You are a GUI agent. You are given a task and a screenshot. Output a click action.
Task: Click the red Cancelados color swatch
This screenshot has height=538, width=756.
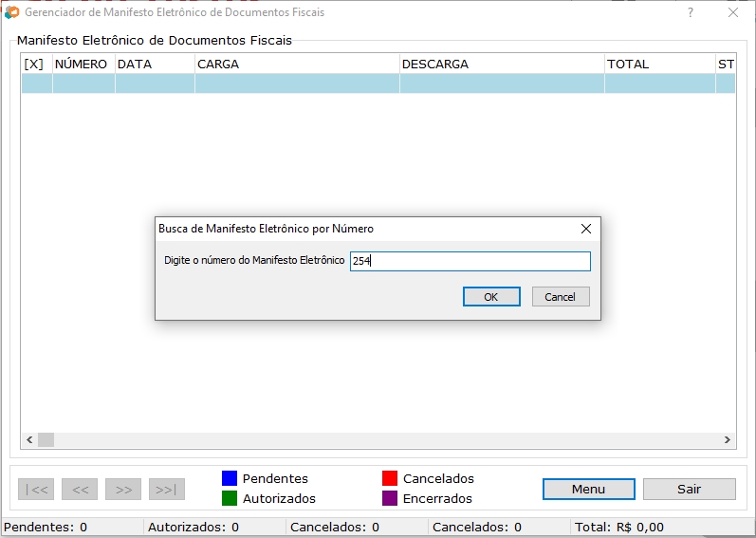[x=390, y=478]
